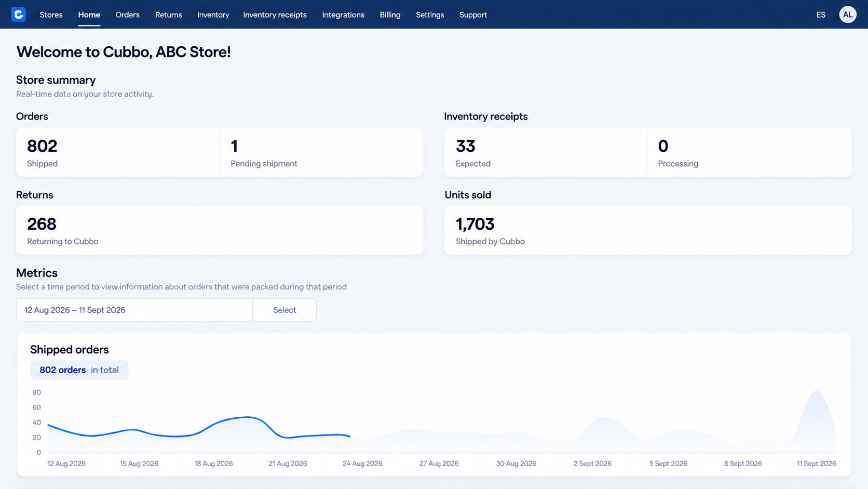Switch language with the ES toggle

coord(821,15)
